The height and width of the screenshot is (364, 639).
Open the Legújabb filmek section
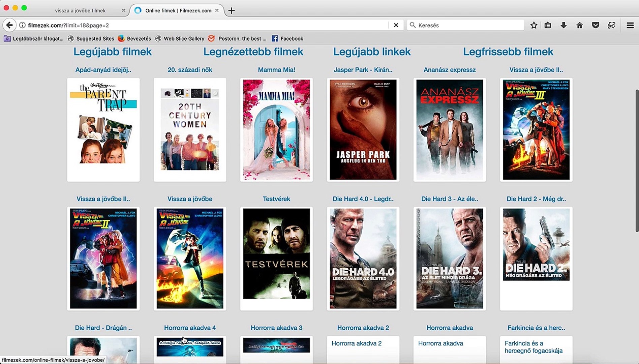[x=113, y=52]
